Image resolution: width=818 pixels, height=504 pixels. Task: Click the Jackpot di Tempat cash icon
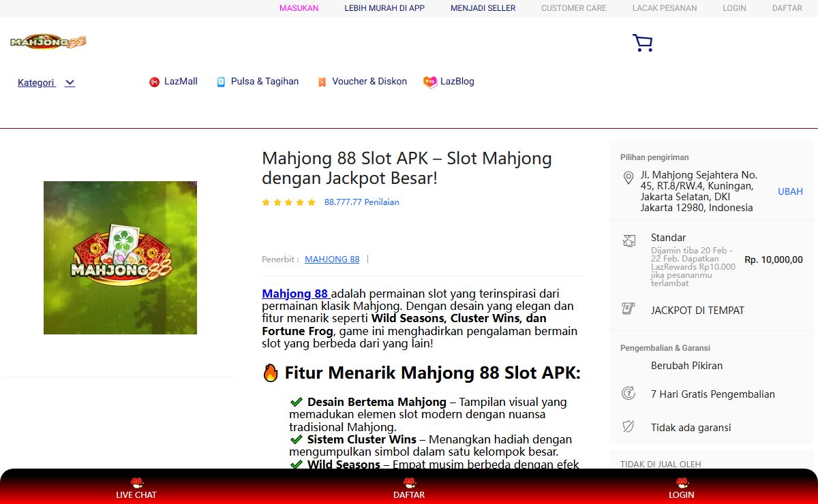pos(628,309)
